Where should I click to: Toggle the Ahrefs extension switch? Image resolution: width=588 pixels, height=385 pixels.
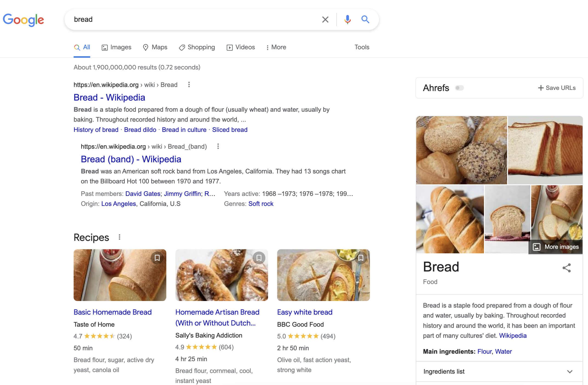(x=460, y=88)
